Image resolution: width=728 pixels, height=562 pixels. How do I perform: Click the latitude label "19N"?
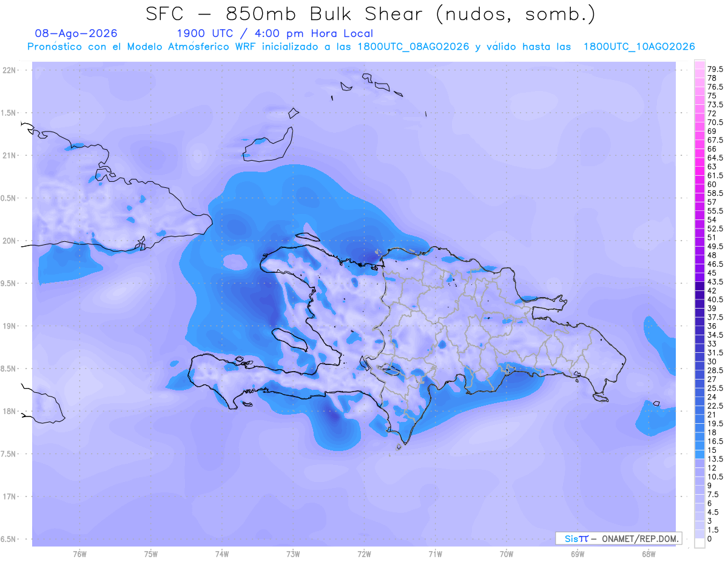(x=9, y=326)
